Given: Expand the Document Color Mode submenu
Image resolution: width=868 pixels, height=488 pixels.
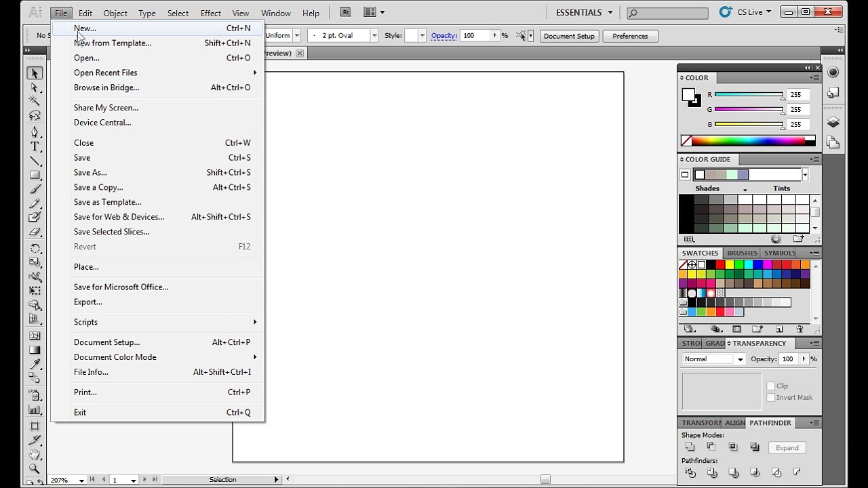Looking at the screenshot, I should point(165,357).
